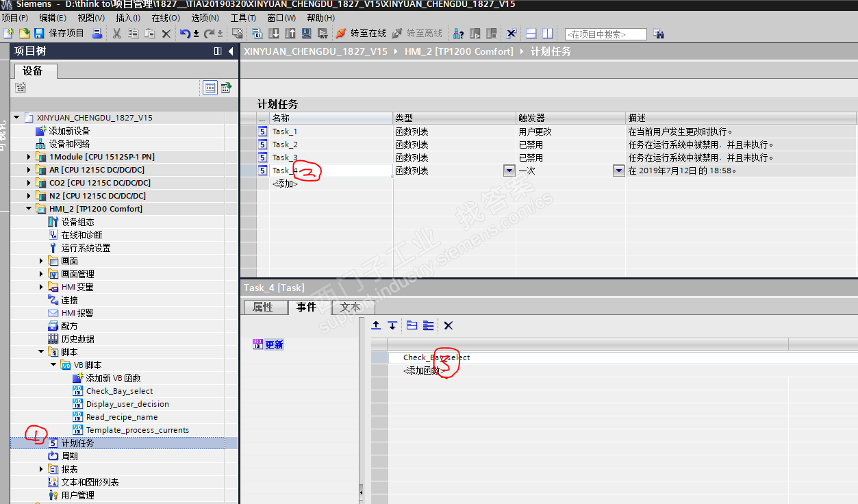858x504 pixels.
Task: Click the upload from device icon
Action: (290, 34)
